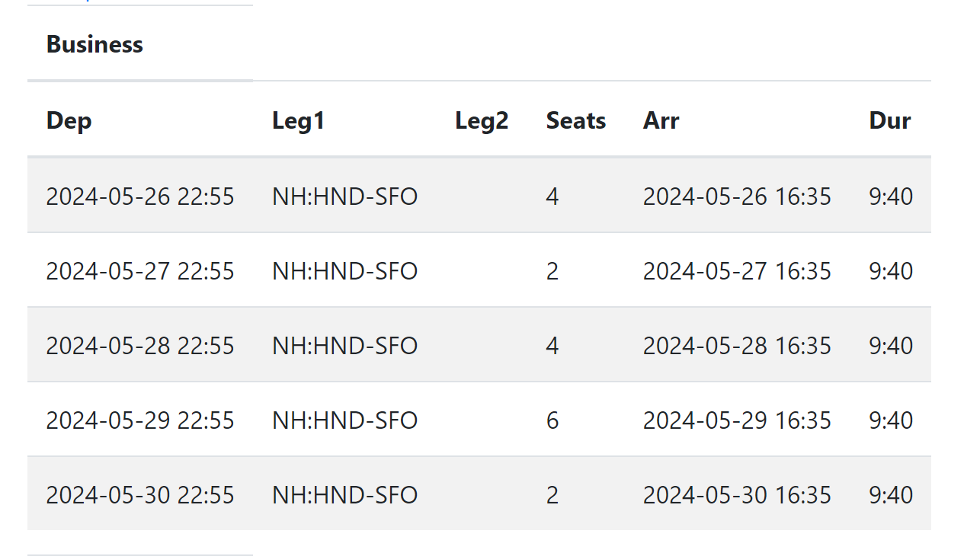Click arrival time 2024-05-26 16:35

tap(737, 197)
